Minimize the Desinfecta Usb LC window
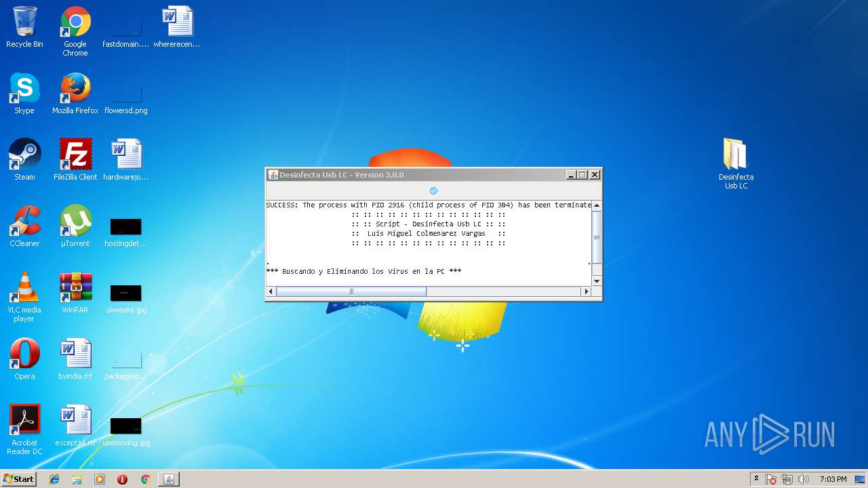 pyautogui.click(x=571, y=175)
